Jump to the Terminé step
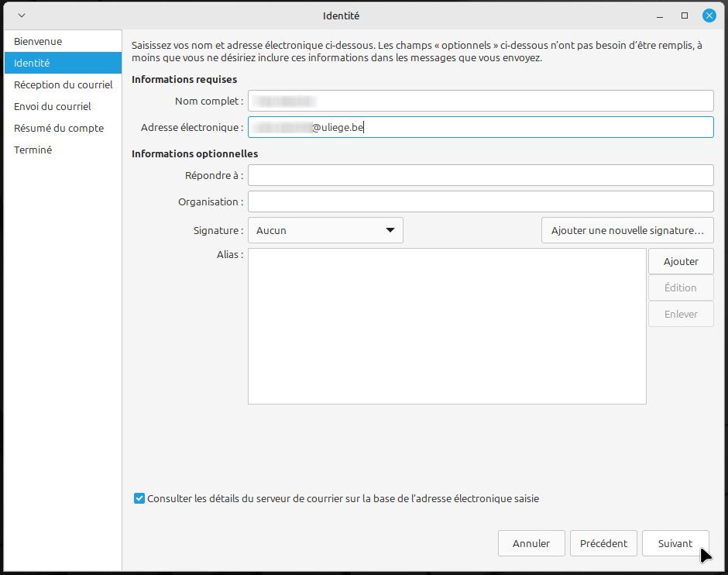Viewport: 728px width, 575px height. tap(33, 150)
